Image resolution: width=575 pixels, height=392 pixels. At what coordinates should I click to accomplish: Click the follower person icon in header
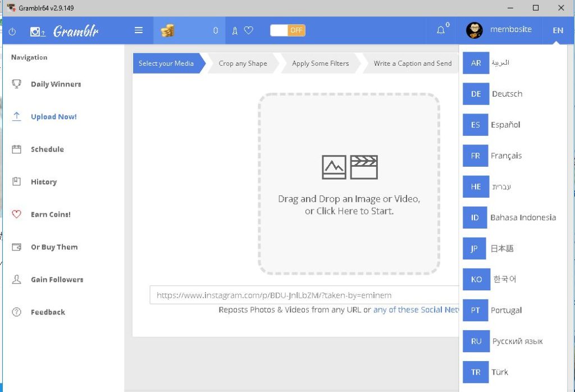[235, 31]
